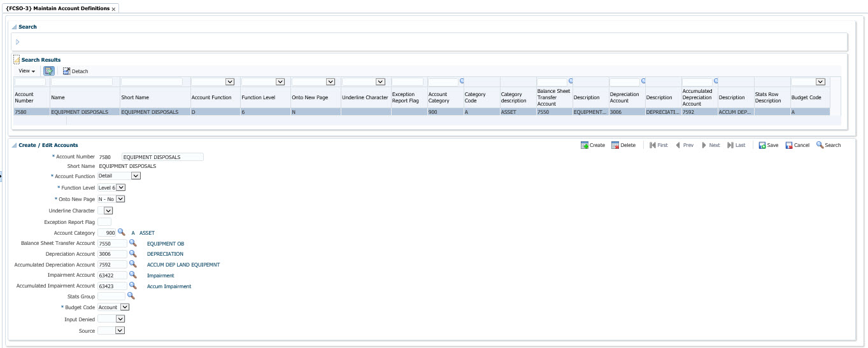Expand the collapsed Search criteria triangle
The height and width of the screenshot is (348, 868).
click(17, 42)
